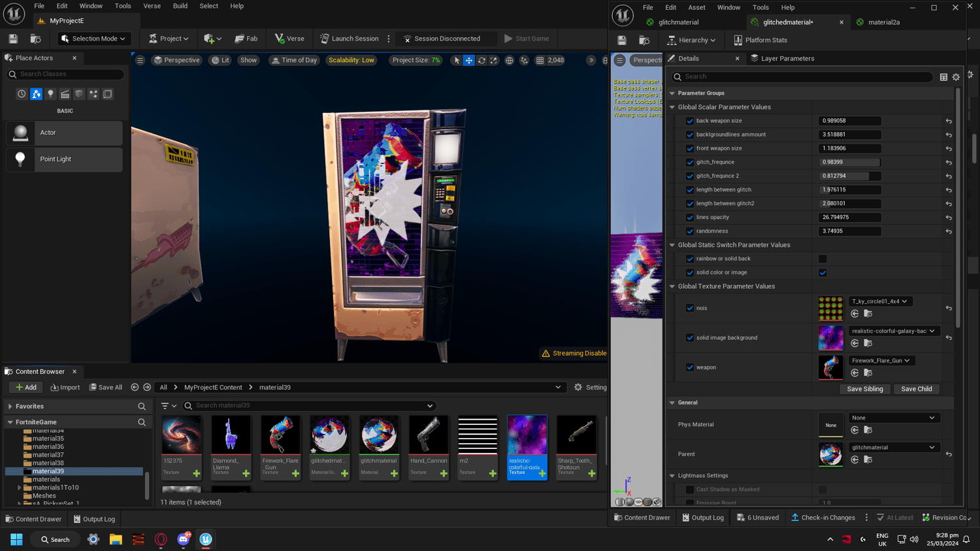Select the scale gizmo tool in viewport
The image size is (980, 551).
494,60
